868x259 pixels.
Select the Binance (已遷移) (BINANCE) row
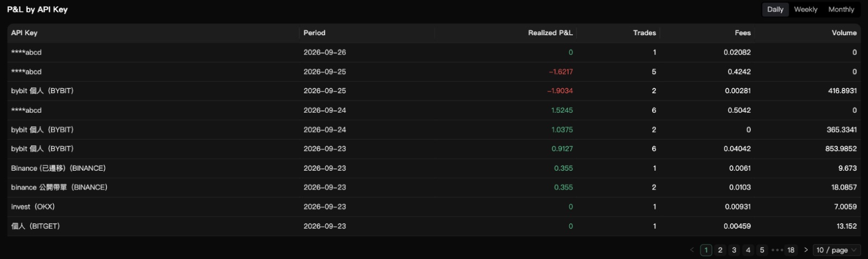click(434, 169)
